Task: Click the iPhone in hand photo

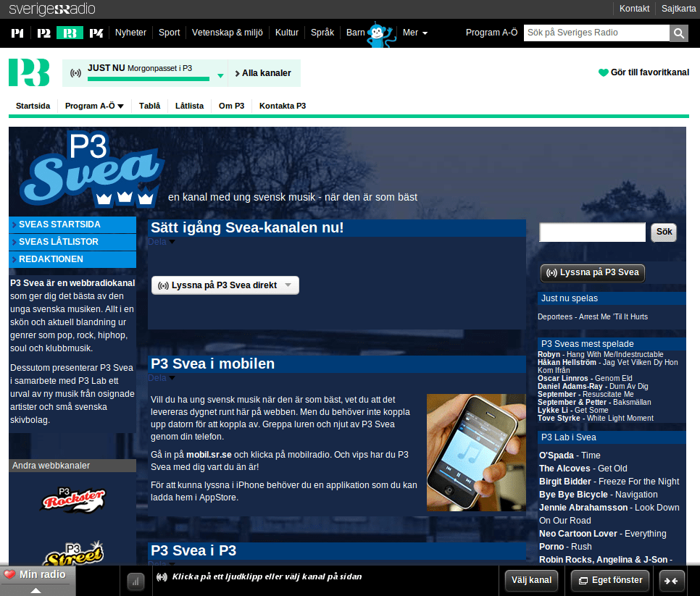Action: 476,453
